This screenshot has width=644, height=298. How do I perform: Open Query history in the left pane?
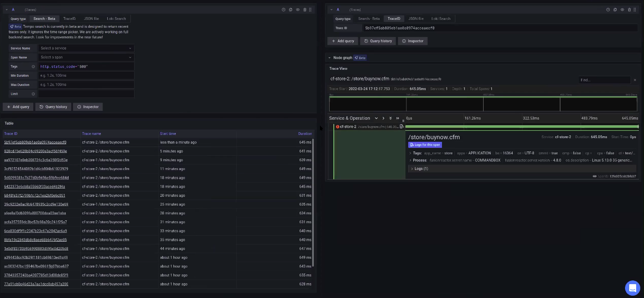53,107
